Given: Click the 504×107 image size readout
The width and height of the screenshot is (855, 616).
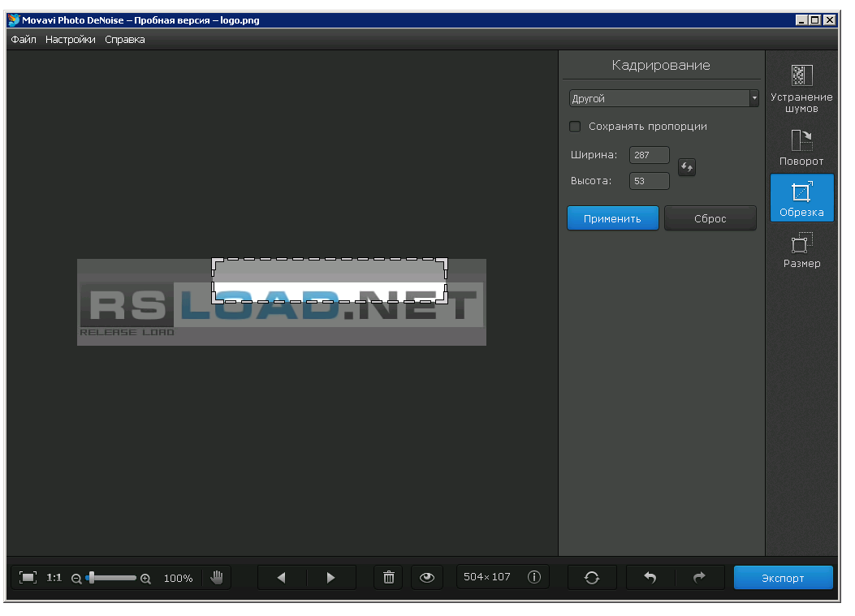Looking at the screenshot, I should [x=487, y=577].
